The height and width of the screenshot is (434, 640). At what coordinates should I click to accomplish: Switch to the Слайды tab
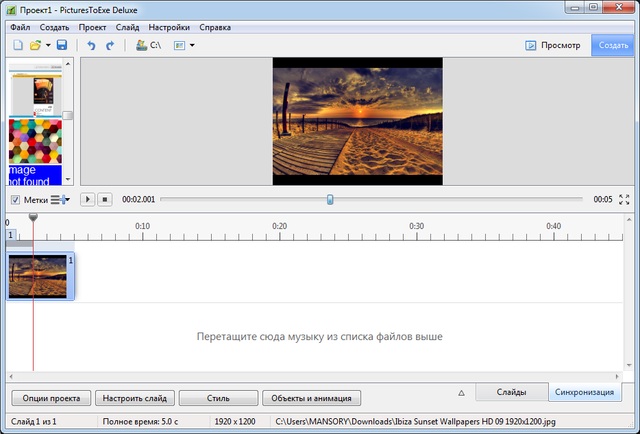click(511, 392)
